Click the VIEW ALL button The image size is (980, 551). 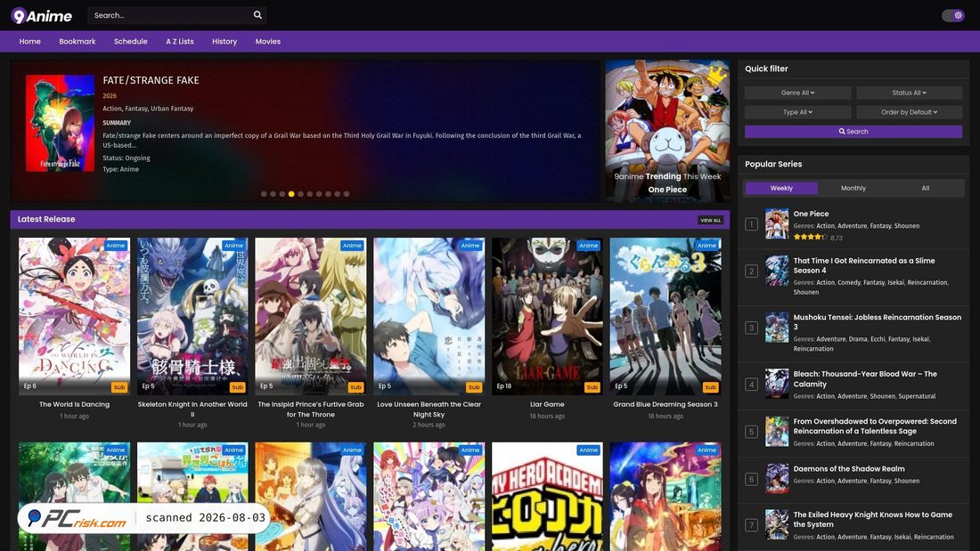(x=711, y=220)
